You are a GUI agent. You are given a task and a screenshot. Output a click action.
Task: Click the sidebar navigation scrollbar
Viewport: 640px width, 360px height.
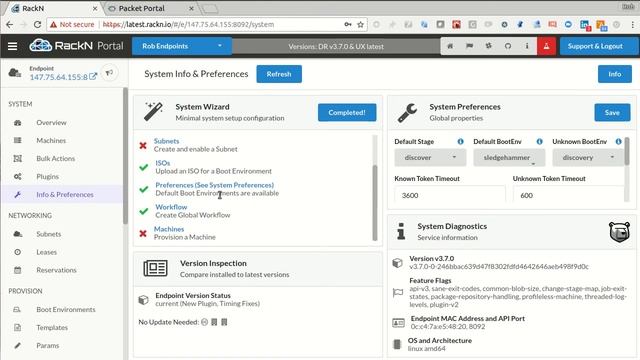125,156
